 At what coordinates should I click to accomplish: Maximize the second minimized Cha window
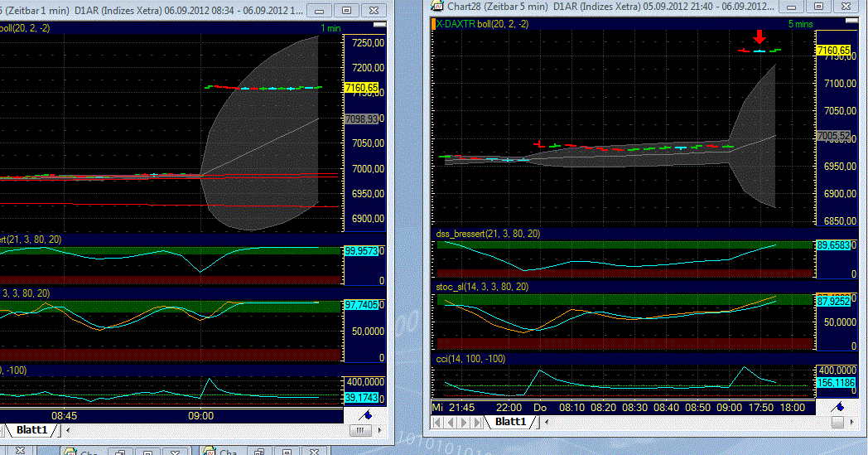287,451
